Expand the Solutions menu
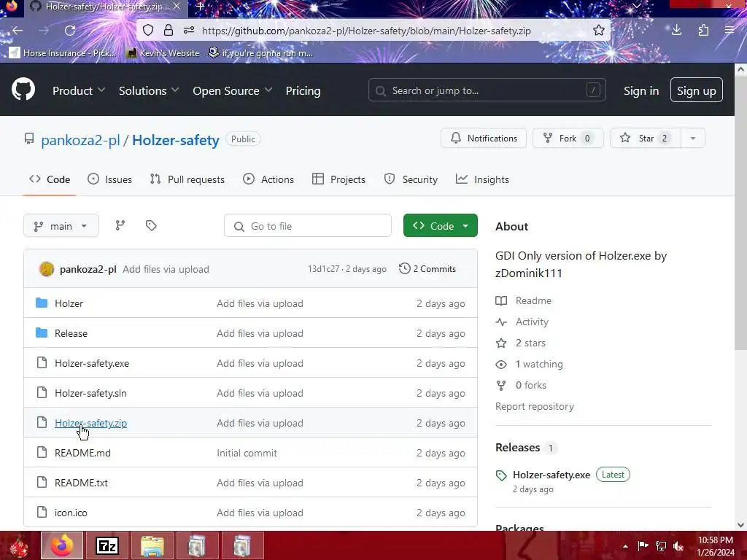747x560 pixels. 149,90
